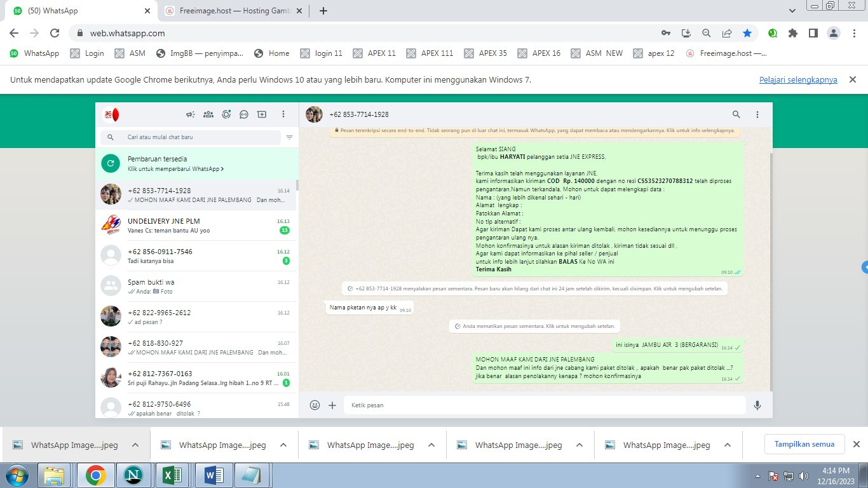Open the emoji picker beside the message box
The image size is (868, 488).
coord(315,405)
